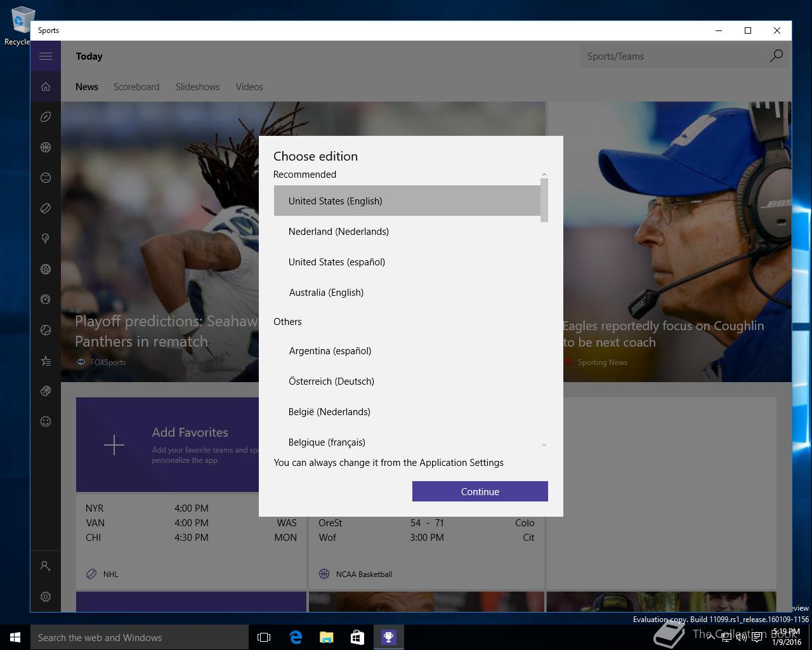
Task: Click the NCAA Basketball scoreboard label
Action: tap(364, 574)
